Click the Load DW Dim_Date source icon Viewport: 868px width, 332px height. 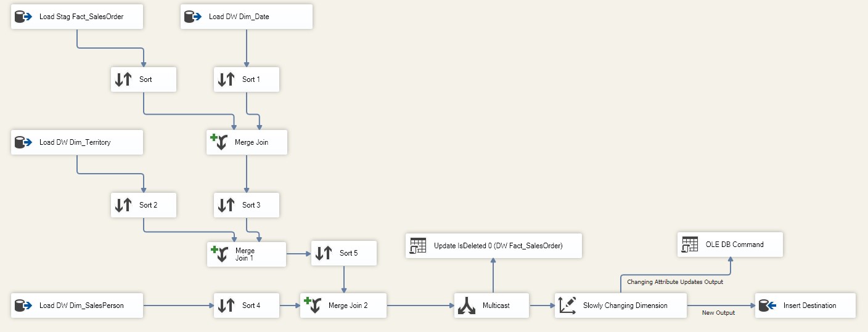pyautogui.click(x=192, y=17)
